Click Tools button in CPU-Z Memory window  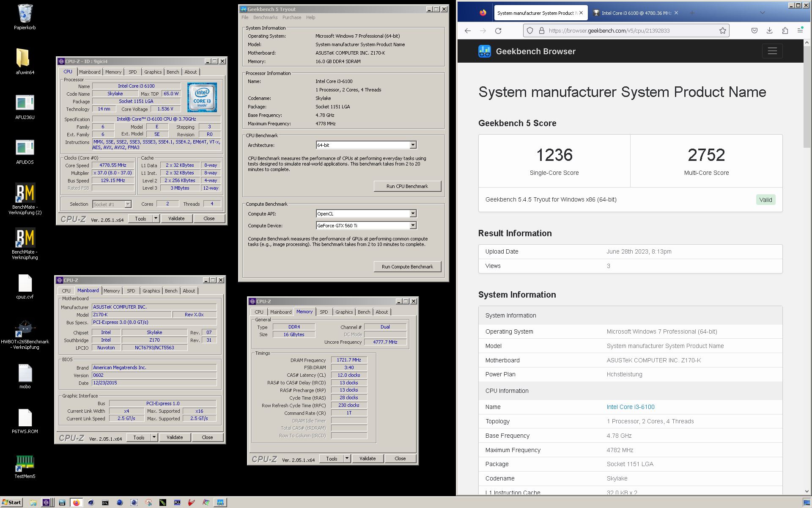[332, 458]
